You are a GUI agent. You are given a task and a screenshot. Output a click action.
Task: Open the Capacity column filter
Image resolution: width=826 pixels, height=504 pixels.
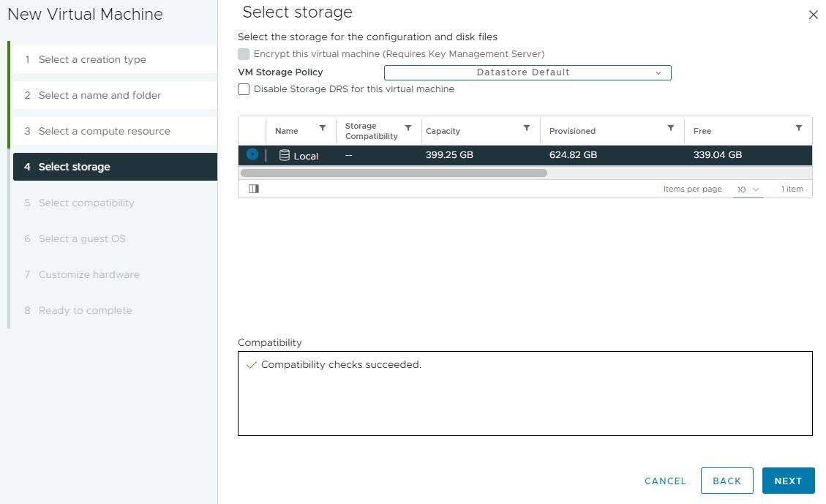(527, 128)
